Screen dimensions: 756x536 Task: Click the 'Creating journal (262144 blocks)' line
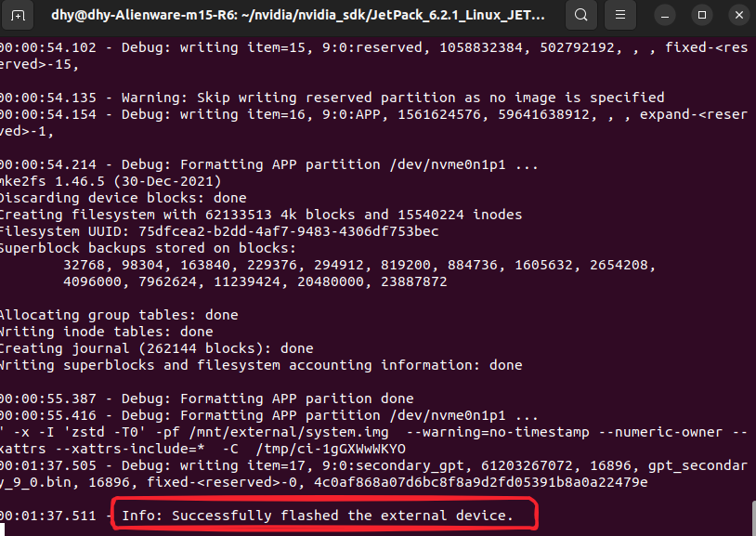(156, 348)
